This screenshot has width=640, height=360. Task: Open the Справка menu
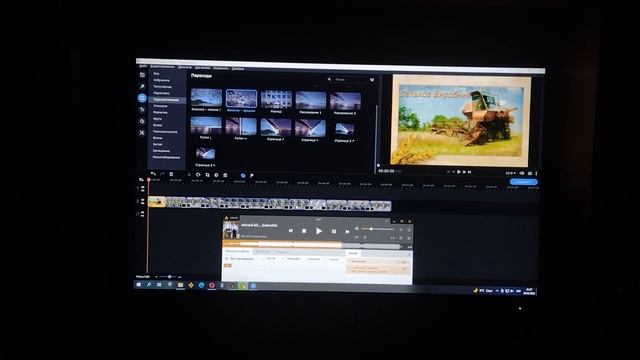238,69
